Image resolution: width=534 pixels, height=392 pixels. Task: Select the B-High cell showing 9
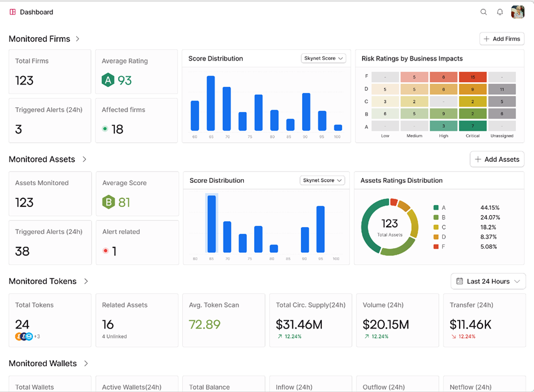pyautogui.click(x=444, y=114)
